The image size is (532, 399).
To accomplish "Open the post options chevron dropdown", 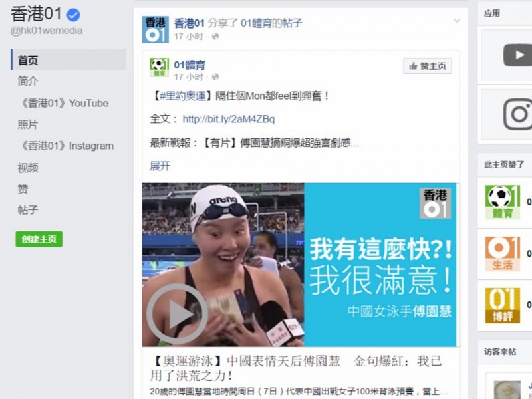I will pos(457,21).
